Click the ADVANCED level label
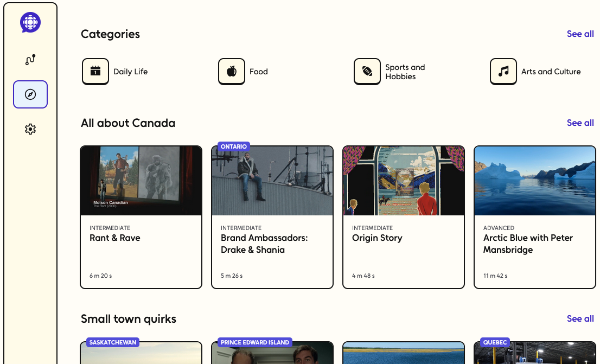Viewport: 600px width, 364px height. (x=499, y=228)
